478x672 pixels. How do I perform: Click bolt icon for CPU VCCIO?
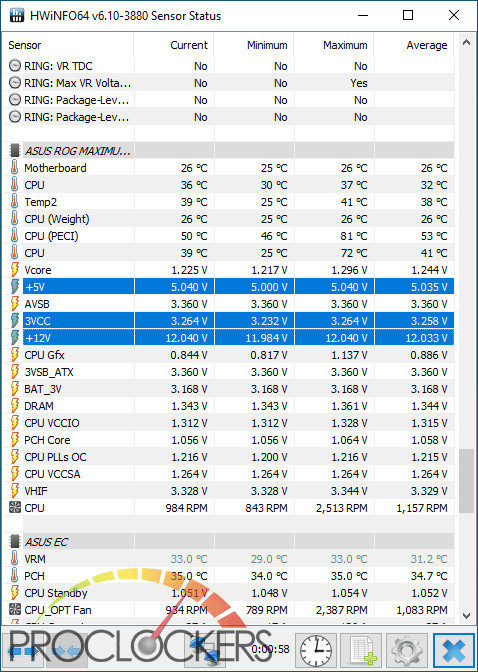pos(15,423)
